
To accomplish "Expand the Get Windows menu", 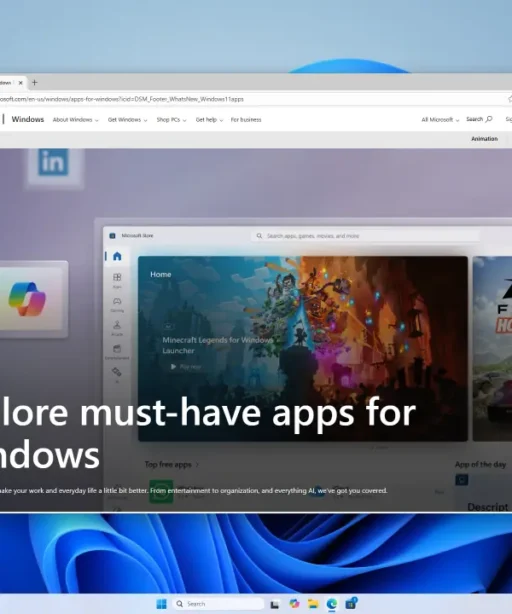I will (127, 120).
